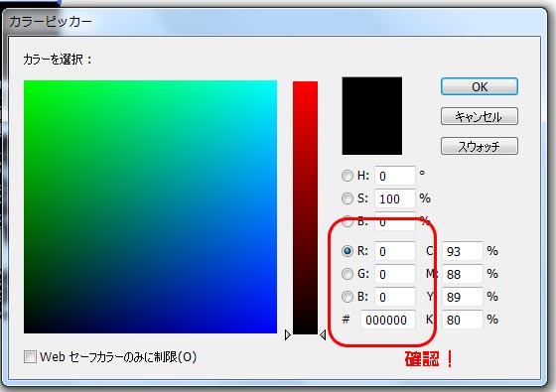
Task: Select the R red radio button
Action: [347, 251]
